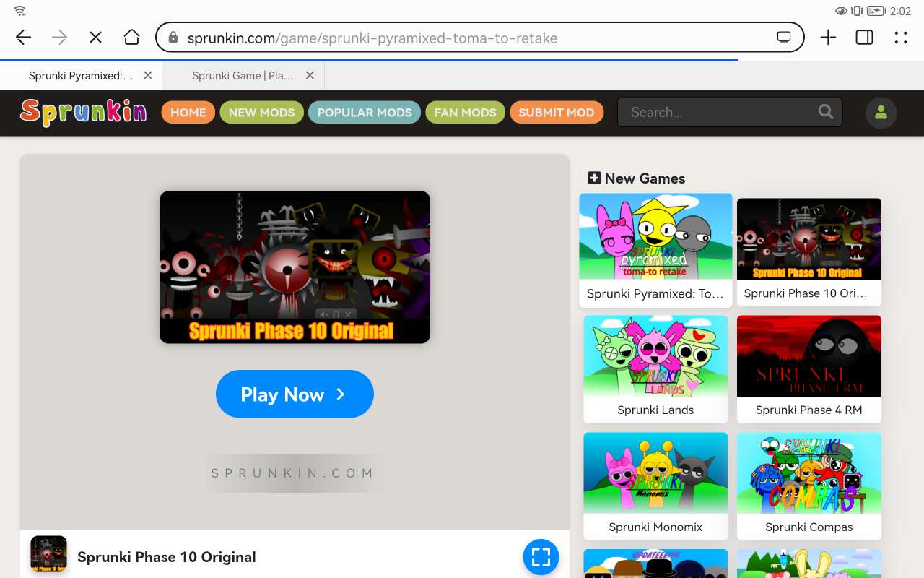
Task: Open the browser overflow menu dots
Action: [x=900, y=38]
